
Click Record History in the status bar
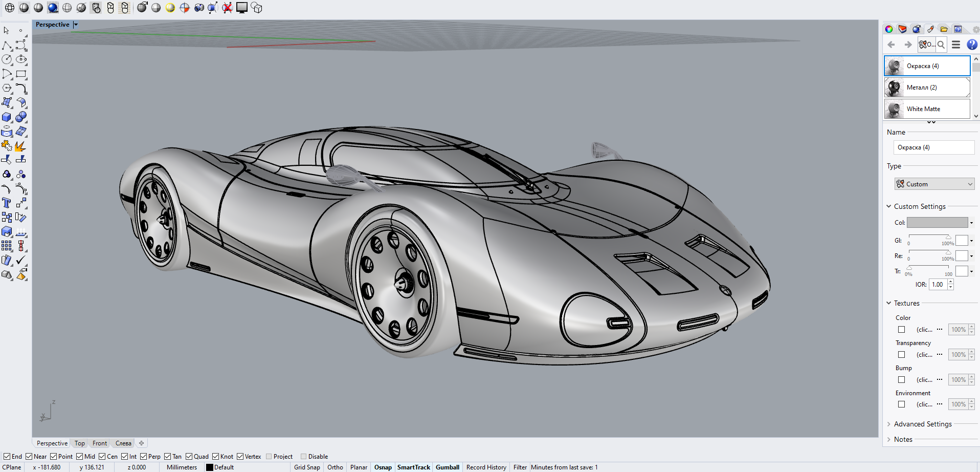(x=485, y=467)
